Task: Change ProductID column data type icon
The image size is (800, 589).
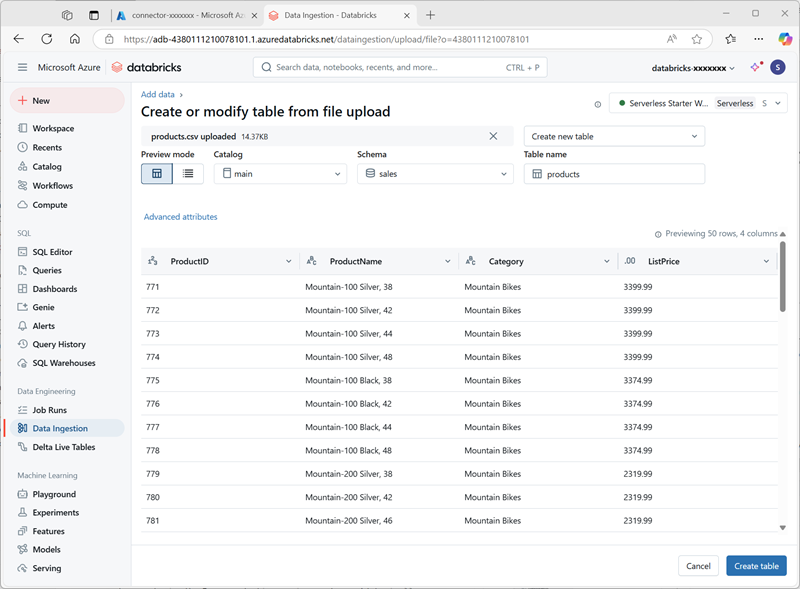Action: tap(153, 261)
